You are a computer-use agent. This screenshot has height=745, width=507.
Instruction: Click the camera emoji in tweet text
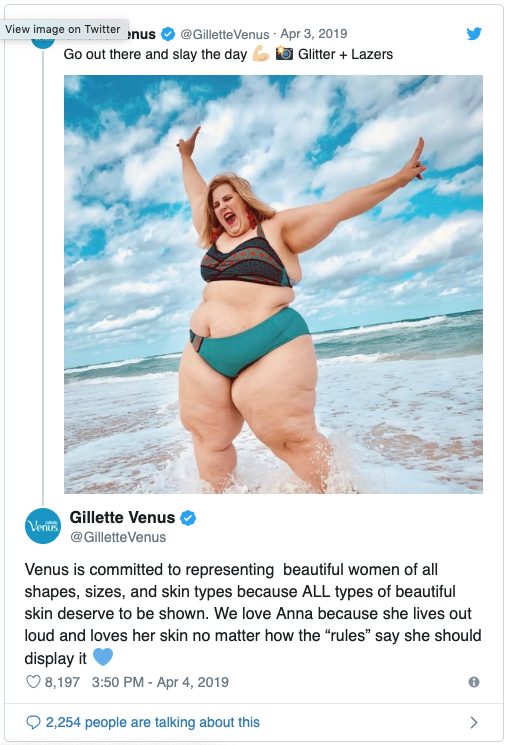(x=284, y=53)
